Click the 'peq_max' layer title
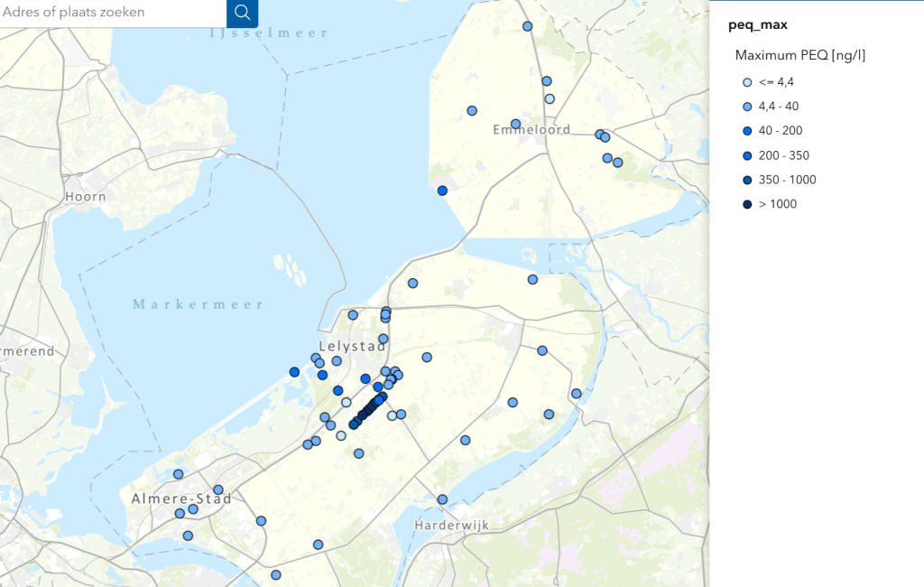This screenshot has width=924, height=587. coord(758,25)
